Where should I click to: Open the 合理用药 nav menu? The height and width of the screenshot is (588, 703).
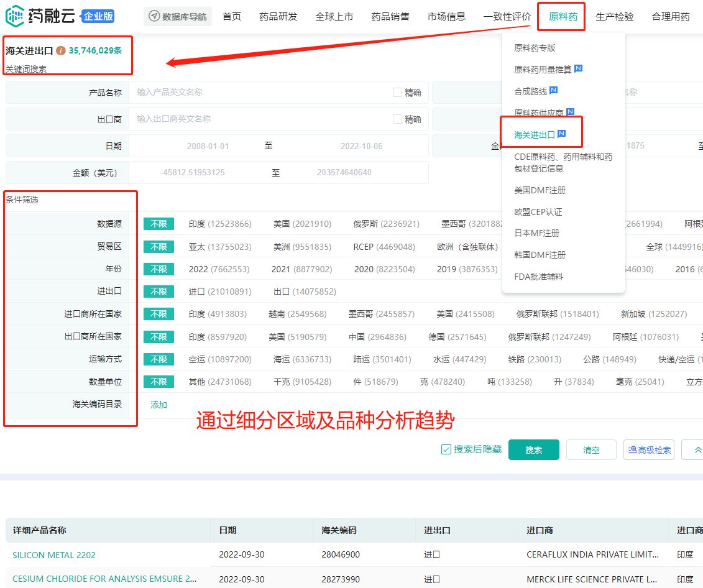click(670, 17)
